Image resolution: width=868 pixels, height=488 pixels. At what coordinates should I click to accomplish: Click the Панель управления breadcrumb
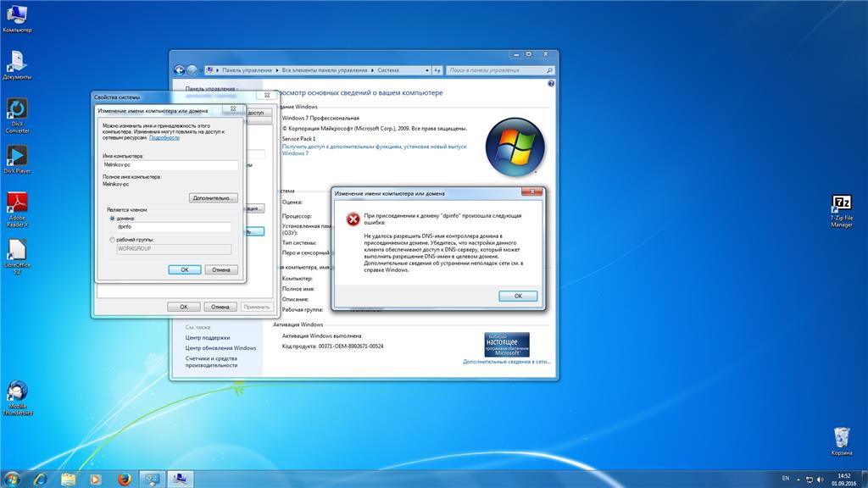(x=247, y=70)
